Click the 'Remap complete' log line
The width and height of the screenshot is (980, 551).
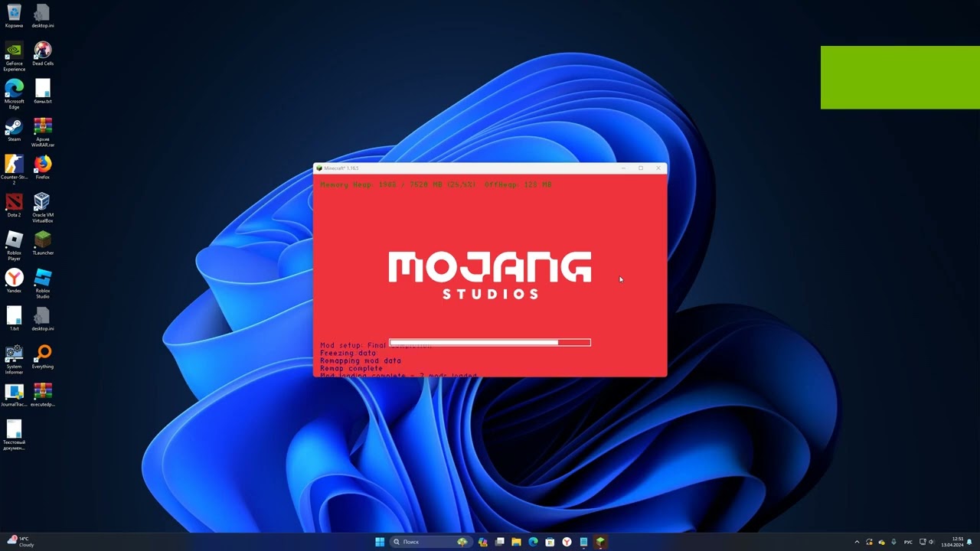(351, 368)
